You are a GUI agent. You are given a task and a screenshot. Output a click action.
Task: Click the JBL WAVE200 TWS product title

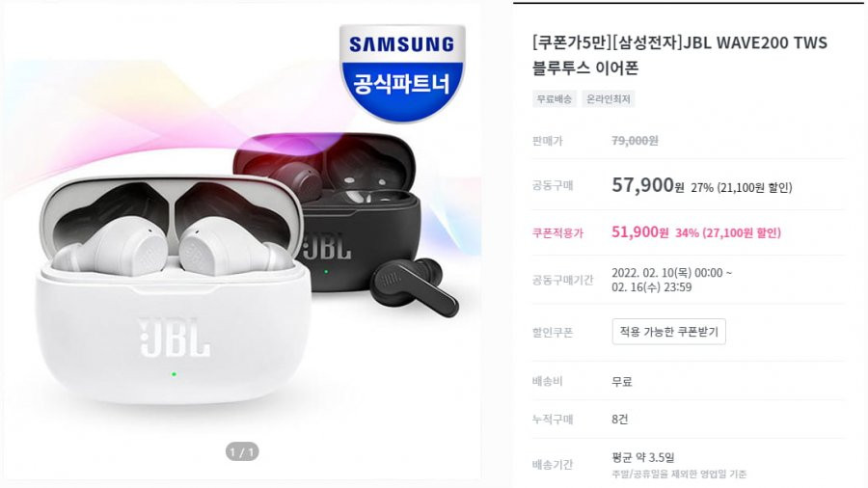tap(680, 55)
